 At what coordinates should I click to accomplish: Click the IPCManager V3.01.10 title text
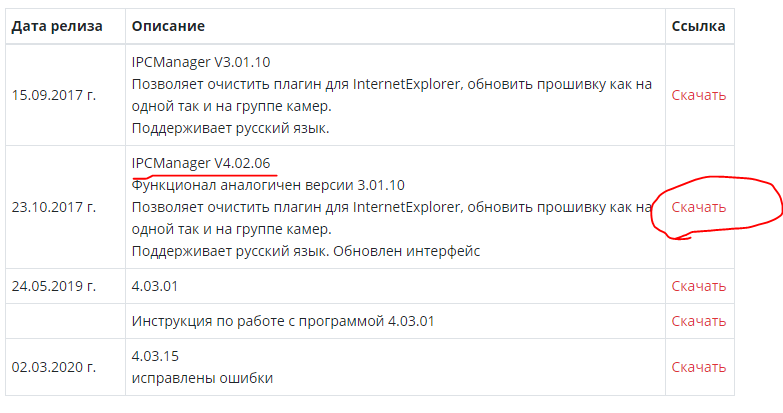pyautogui.click(x=201, y=62)
